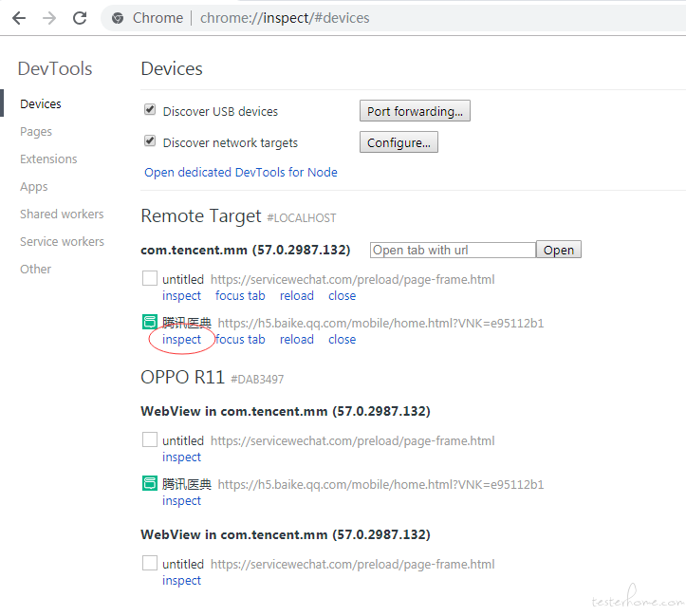Click reload link for the untitled page

tap(297, 296)
